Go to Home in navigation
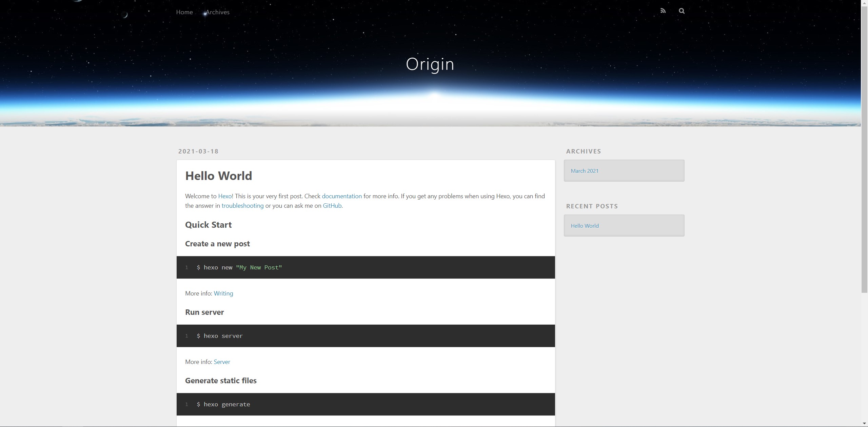 [x=184, y=12]
